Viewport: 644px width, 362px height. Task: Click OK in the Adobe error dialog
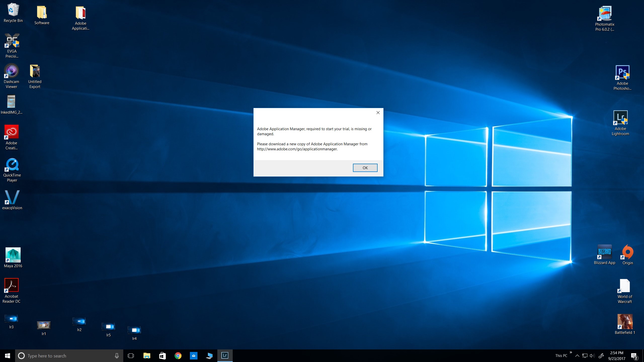pyautogui.click(x=365, y=168)
